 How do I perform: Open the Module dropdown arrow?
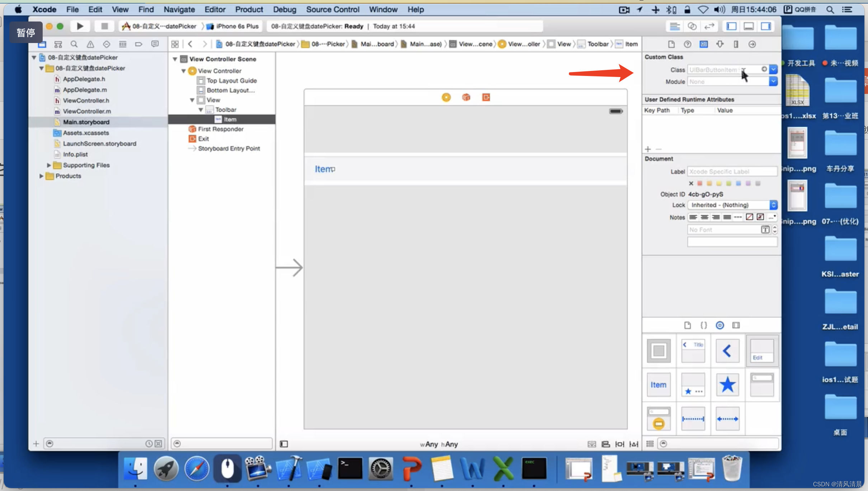pos(773,82)
